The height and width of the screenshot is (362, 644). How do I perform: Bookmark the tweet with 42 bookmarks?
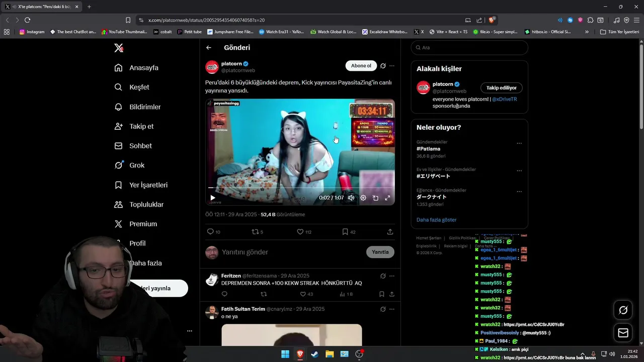[x=349, y=232]
